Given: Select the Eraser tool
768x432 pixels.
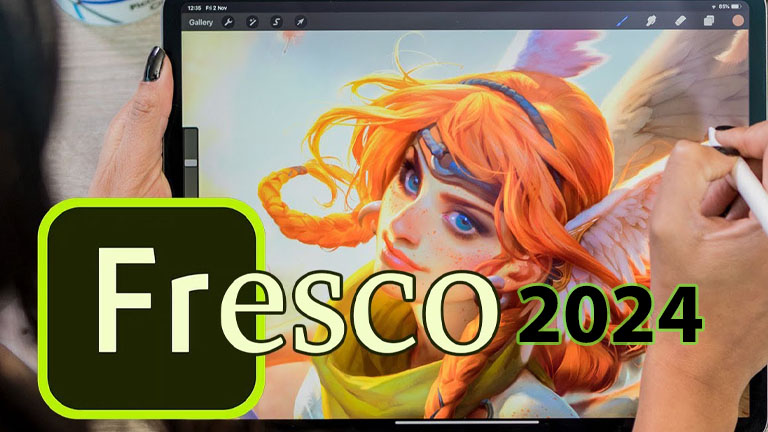Looking at the screenshot, I should click(x=680, y=21).
